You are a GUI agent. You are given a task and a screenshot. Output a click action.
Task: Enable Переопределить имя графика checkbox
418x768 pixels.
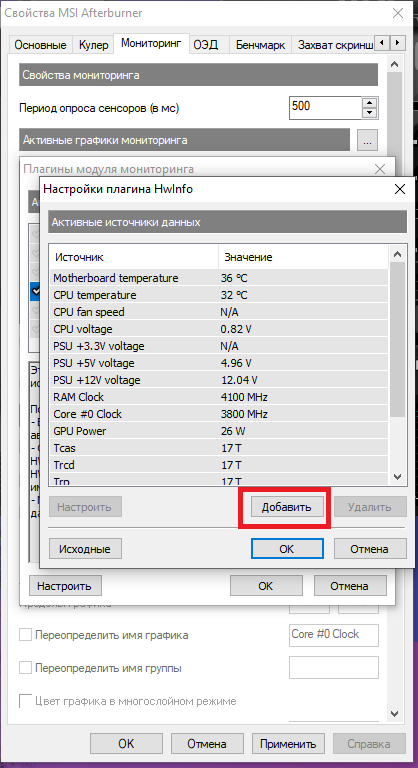(x=25, y=635)
